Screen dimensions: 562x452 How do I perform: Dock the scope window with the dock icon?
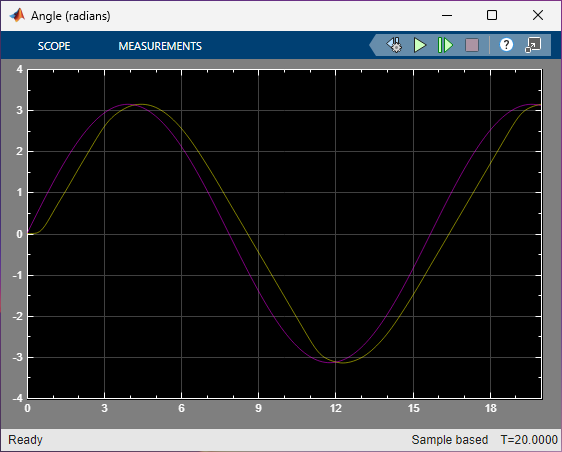[x=533, y=45]
